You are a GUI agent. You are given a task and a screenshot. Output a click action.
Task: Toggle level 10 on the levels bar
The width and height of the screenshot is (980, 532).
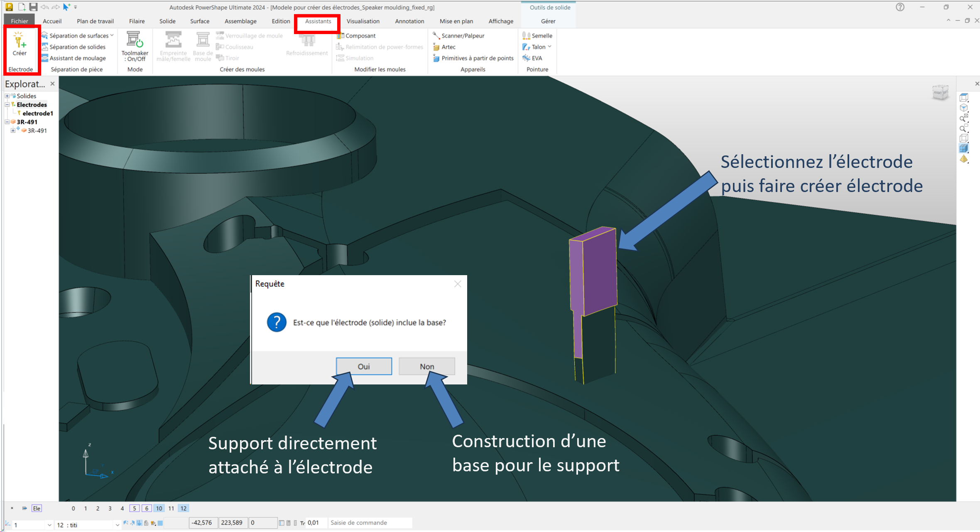click(159, 508)
